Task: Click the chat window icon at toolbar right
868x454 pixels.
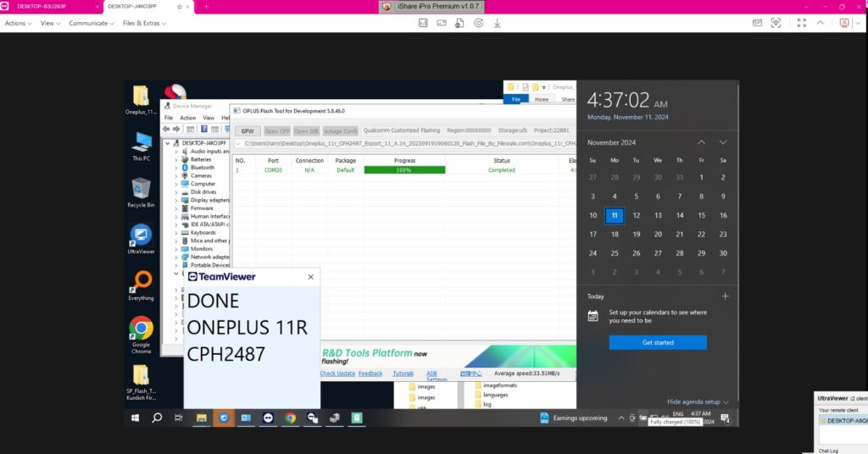Action: point(757,23)
